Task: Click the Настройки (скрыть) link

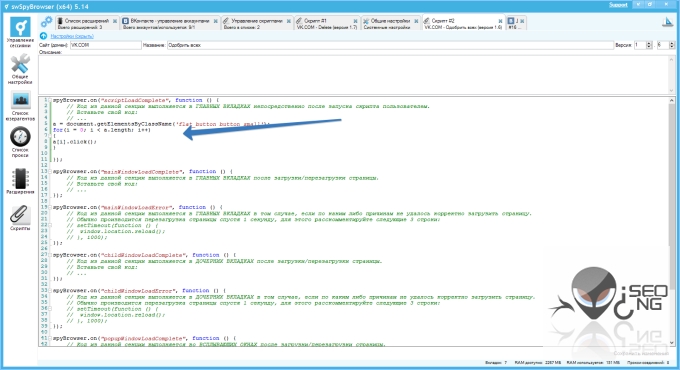Action: pyautogui.click(x=72, y=36)
